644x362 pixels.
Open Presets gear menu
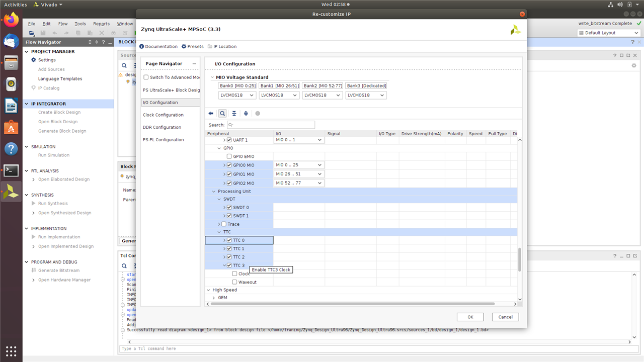[193, 46]
